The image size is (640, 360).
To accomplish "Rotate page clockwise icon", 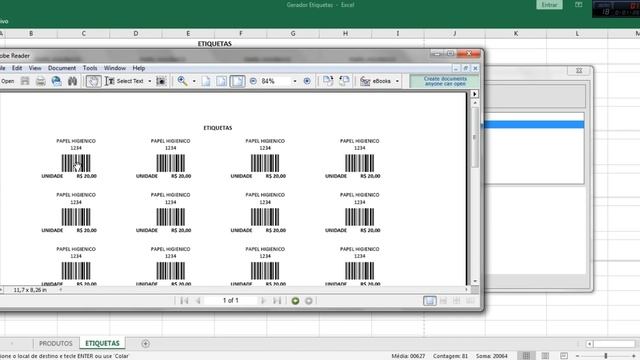I will 328,81.
